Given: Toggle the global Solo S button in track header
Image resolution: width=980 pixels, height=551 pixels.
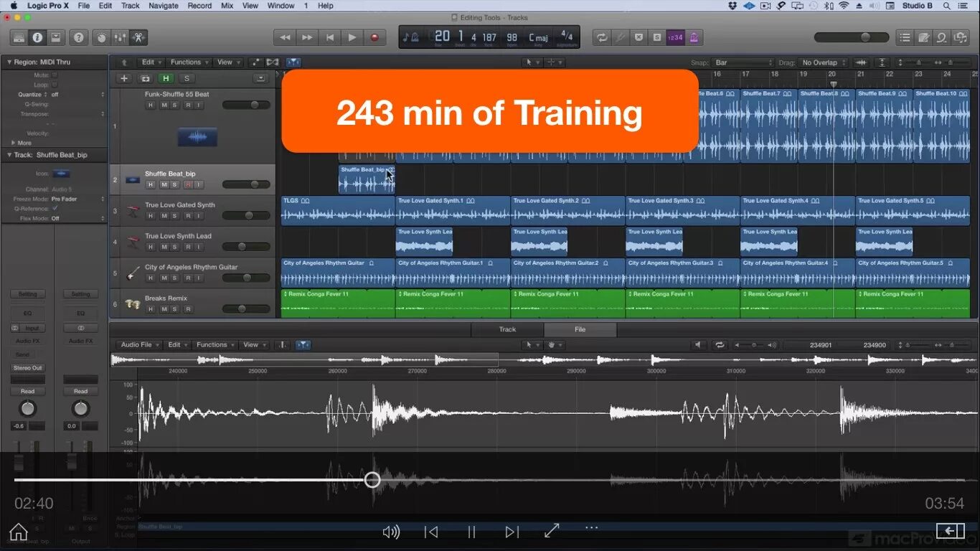Looking at the screenshot, I should [x=187, y=78].
